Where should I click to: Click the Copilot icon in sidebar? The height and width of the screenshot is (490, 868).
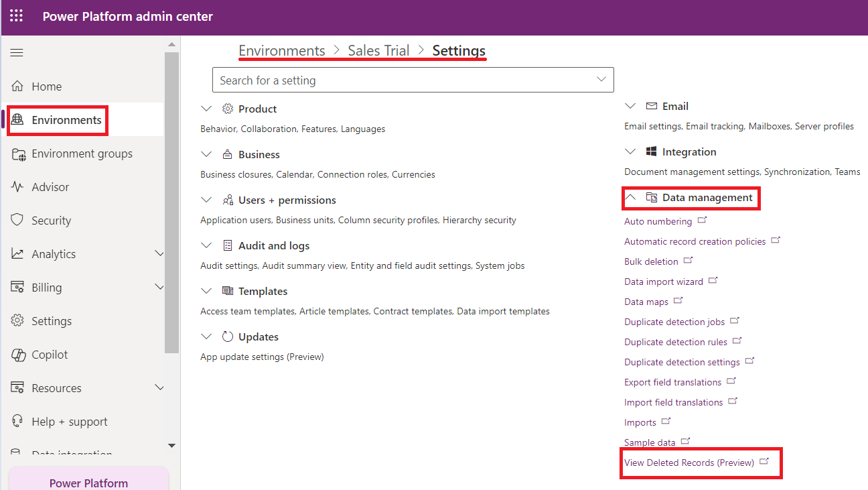tap(18, 355)
